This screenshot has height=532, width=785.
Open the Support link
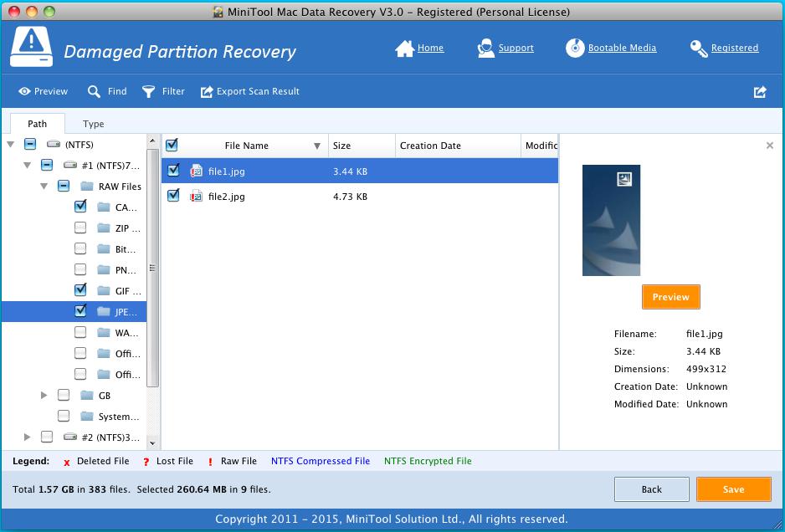click(x=516, y=48)
